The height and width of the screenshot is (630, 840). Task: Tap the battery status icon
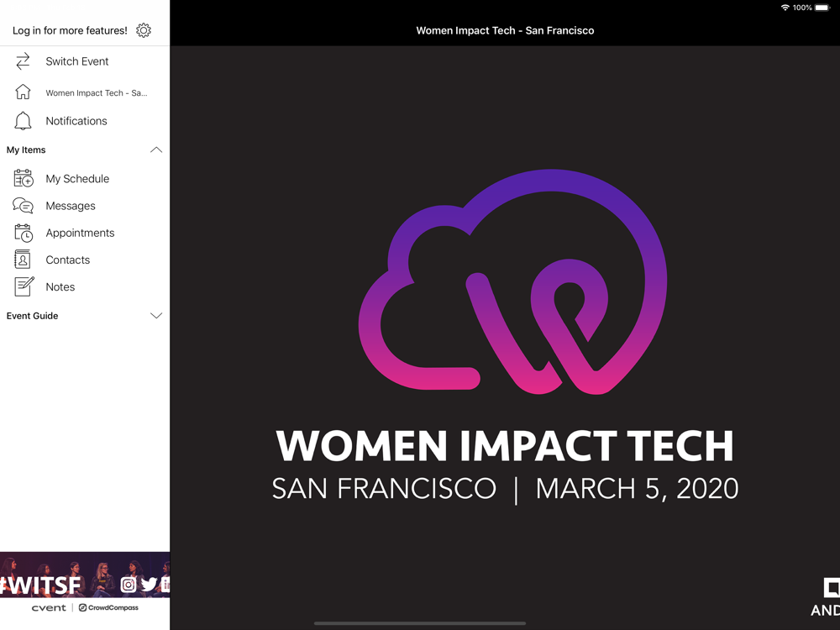click(822, 8)
